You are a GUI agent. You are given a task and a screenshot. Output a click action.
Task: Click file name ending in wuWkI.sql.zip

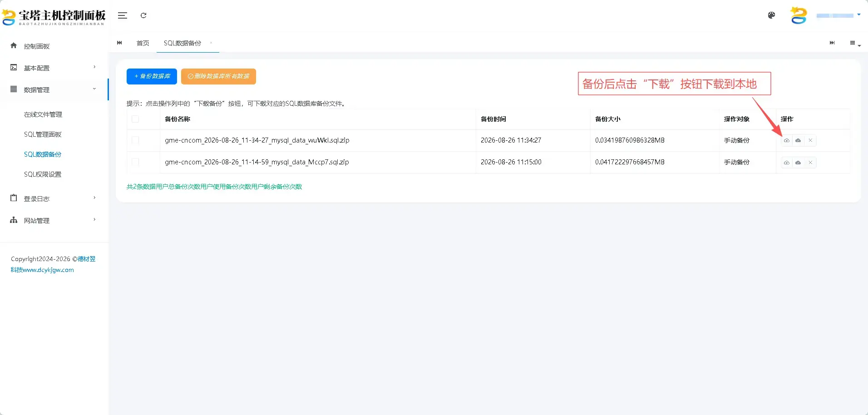click(x=257, y=140)
